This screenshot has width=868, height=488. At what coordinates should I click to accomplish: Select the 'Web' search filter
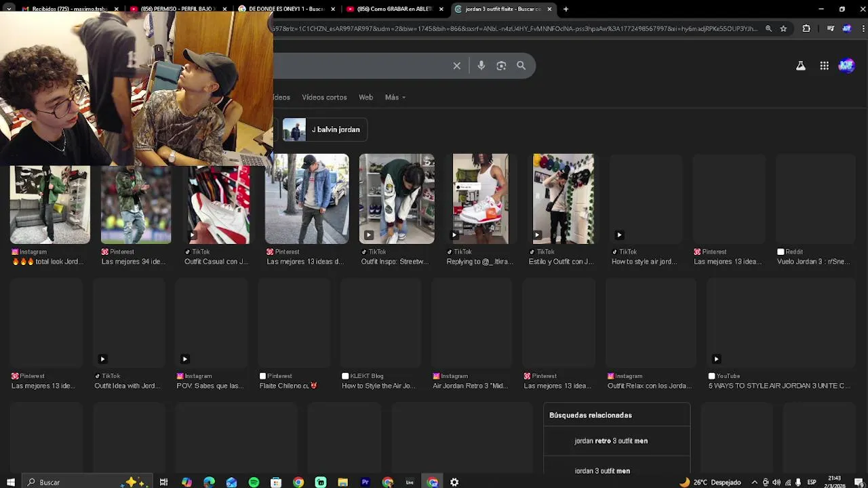tap(366, 97)
